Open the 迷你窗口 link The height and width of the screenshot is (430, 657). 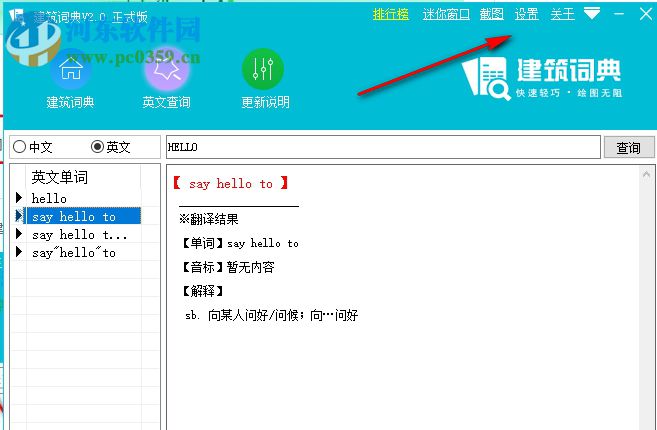click(x=446, y=14)
